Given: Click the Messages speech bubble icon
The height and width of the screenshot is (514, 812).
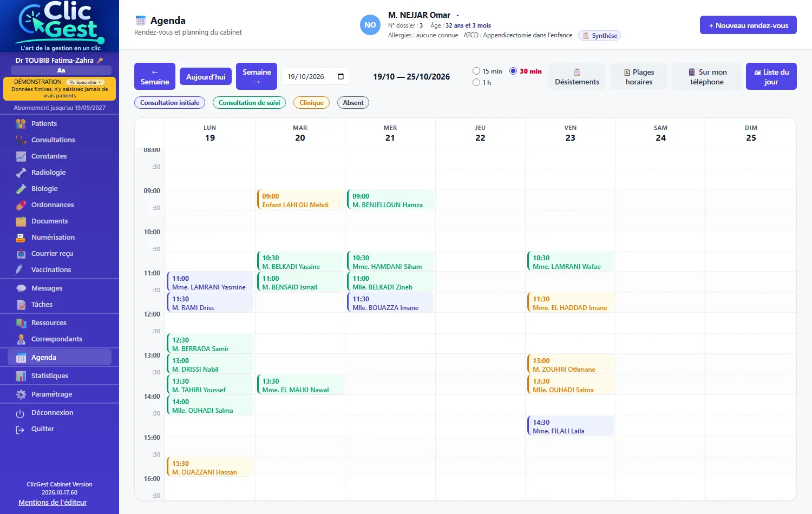Looking at the screenshot, I should [x=21, y=288].
